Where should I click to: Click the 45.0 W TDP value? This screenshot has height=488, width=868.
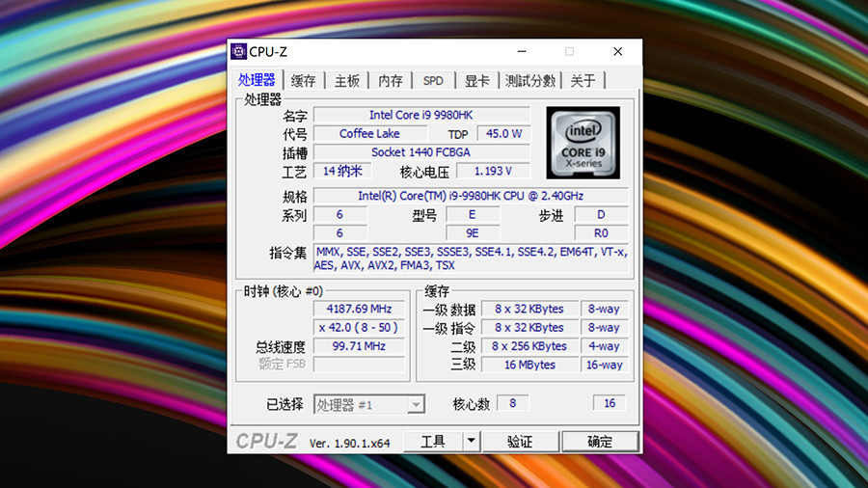[503, 134]
